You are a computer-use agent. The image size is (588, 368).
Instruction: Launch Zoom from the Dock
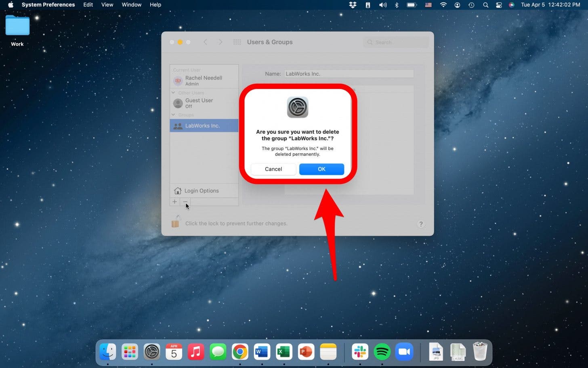(x=404, y=352)
